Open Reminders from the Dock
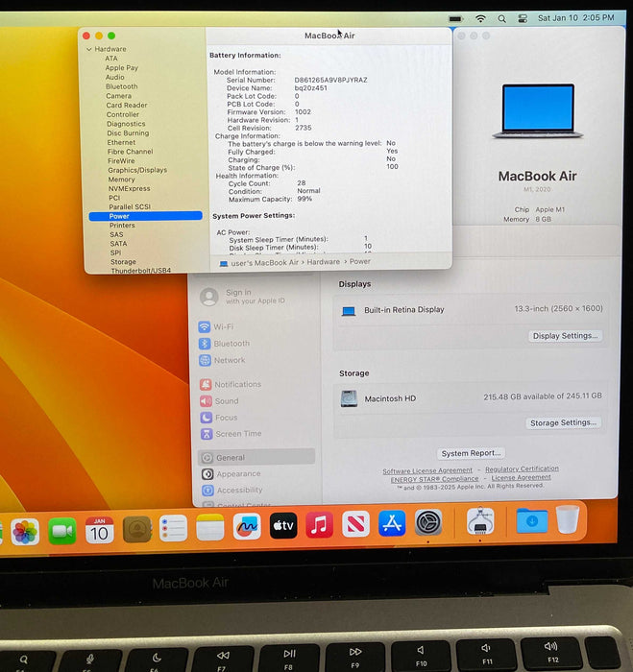Image resolution: width=633 pixels, height=672 pixels. point(173,528)
